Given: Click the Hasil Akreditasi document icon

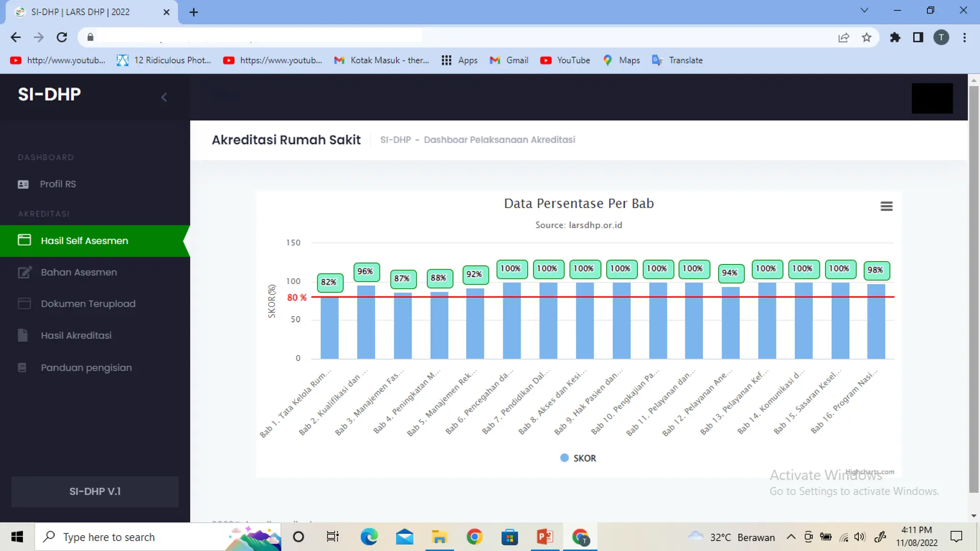Looking at the screenshot, I should tap(22, 335).
